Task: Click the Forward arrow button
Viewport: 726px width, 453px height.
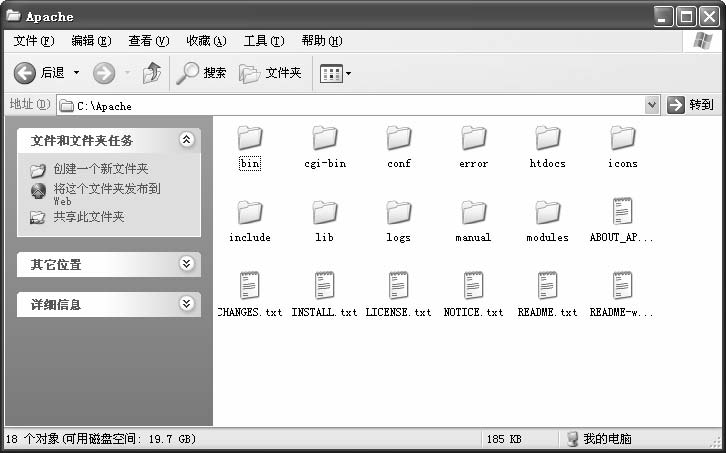Action: point(104,73)
